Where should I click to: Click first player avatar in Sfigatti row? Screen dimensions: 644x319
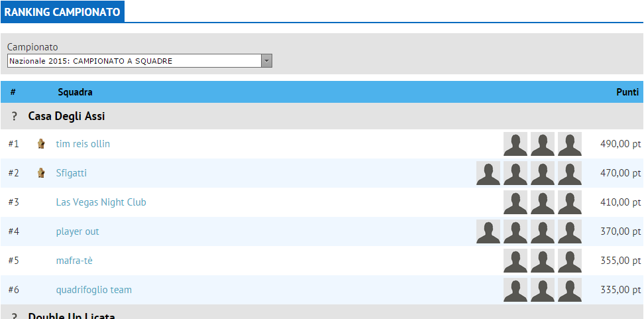[x=488, y=173]
